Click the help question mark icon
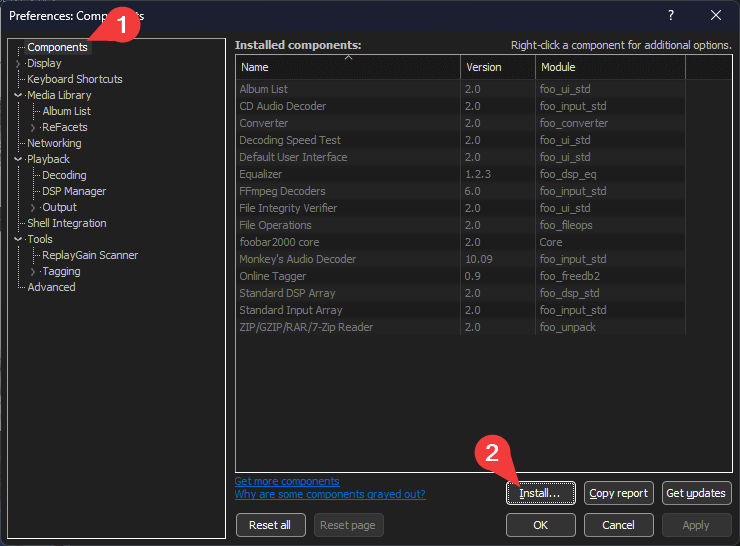The image size is (740, 546). (x=670, y=15)
